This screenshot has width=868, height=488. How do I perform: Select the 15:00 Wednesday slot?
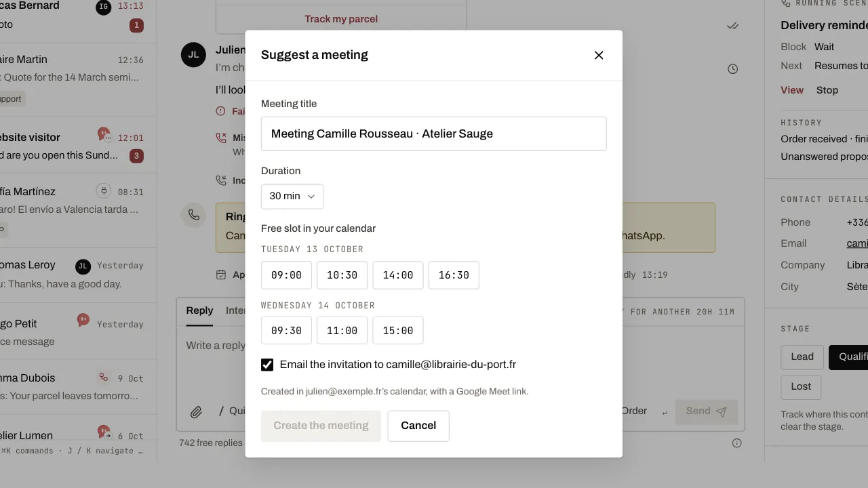point(398,331)
